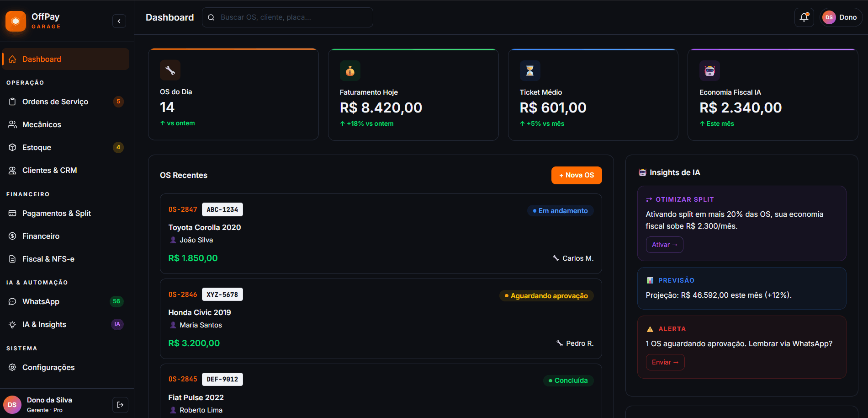Viewport: 868px width, 418px height.
Task: Open the notifications bell
Action: click(804, 17)
